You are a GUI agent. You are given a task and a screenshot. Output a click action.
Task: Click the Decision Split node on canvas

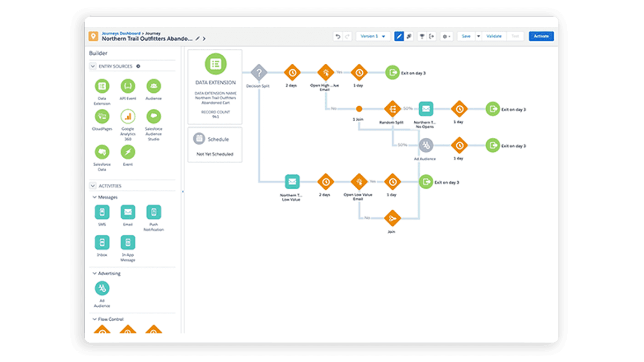(x=259, y=72)
